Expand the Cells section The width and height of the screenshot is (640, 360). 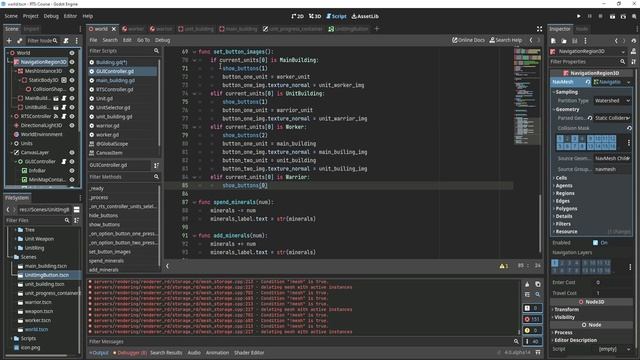point(560,178)
